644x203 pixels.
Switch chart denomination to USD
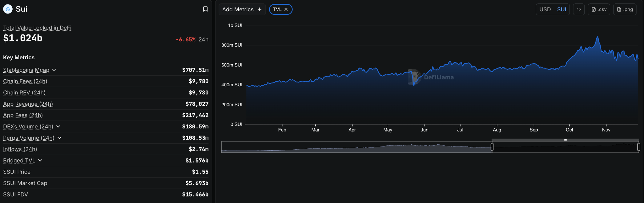(x=545, y=9)
